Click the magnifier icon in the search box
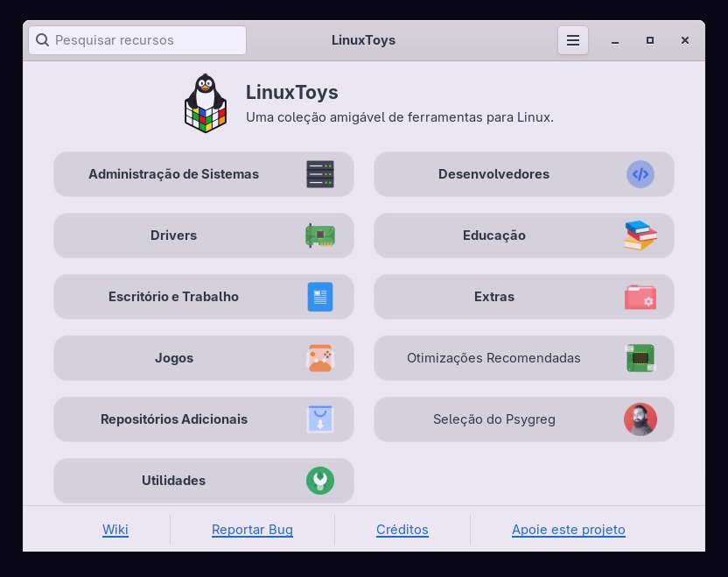The height and width of the screenshot is (577, 728). (42, 40)
